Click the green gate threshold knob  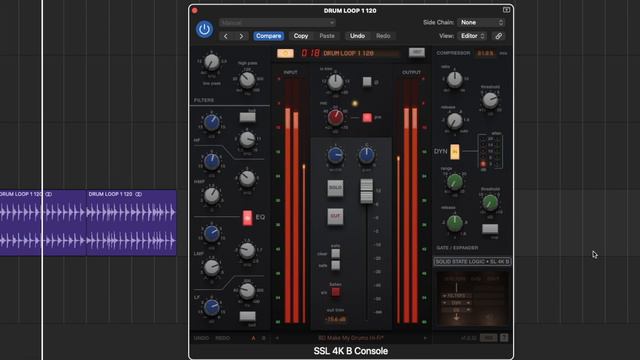tap(490, 202)
